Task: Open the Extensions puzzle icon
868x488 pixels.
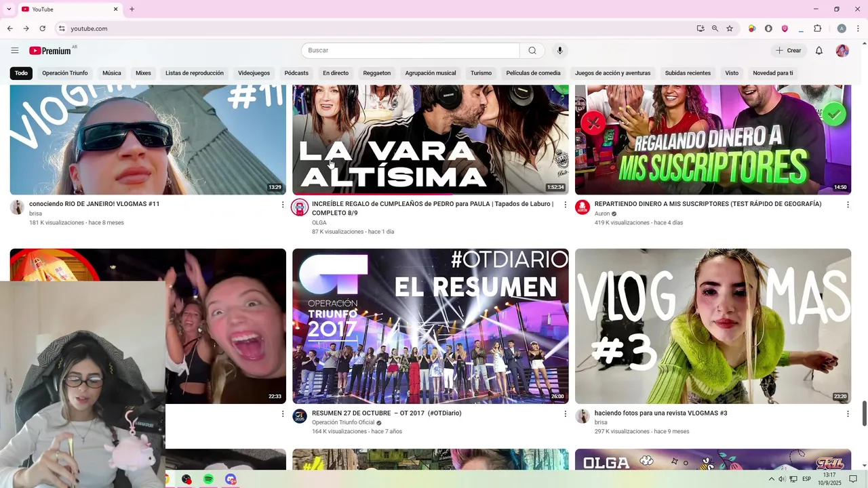Action: [x=817, y=28]
